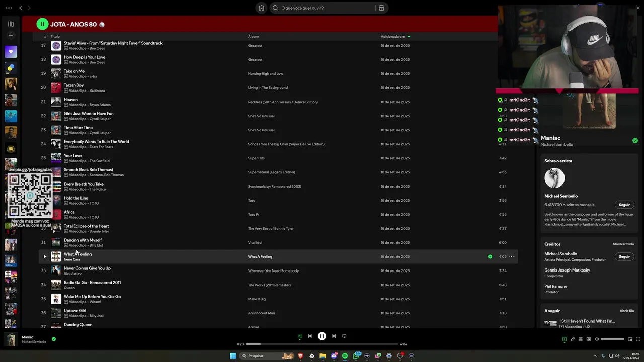The width and height of the screenshot is (644, 362).
Task: Open File Explorer from taskbar
Action: coord(323,356)
